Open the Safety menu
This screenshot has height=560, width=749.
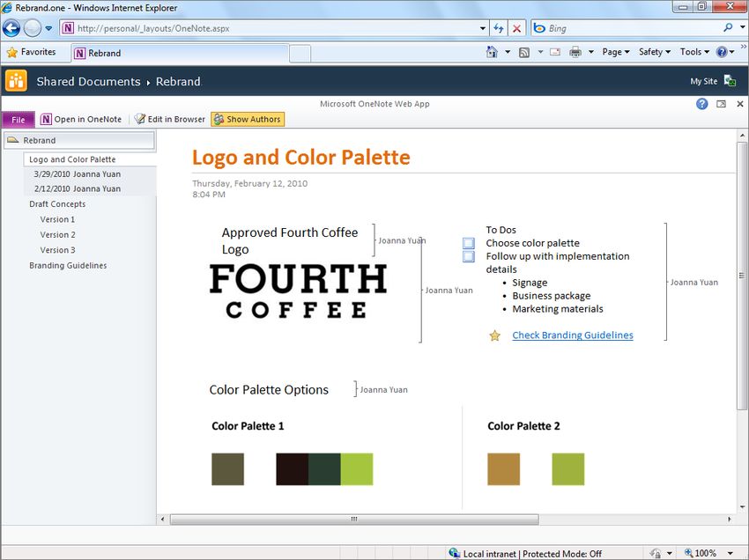click(655, 52)
